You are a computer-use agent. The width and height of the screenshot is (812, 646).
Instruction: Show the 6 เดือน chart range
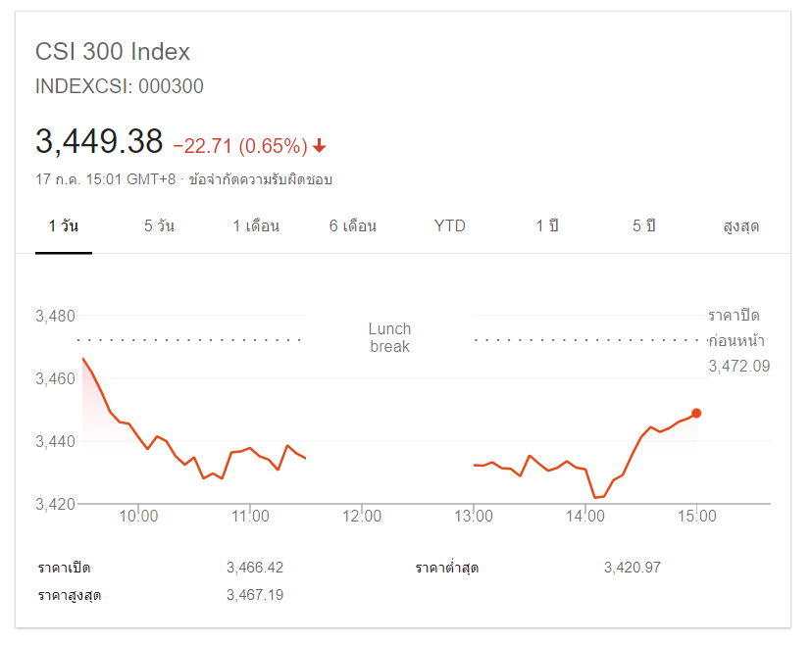(353, 226)
